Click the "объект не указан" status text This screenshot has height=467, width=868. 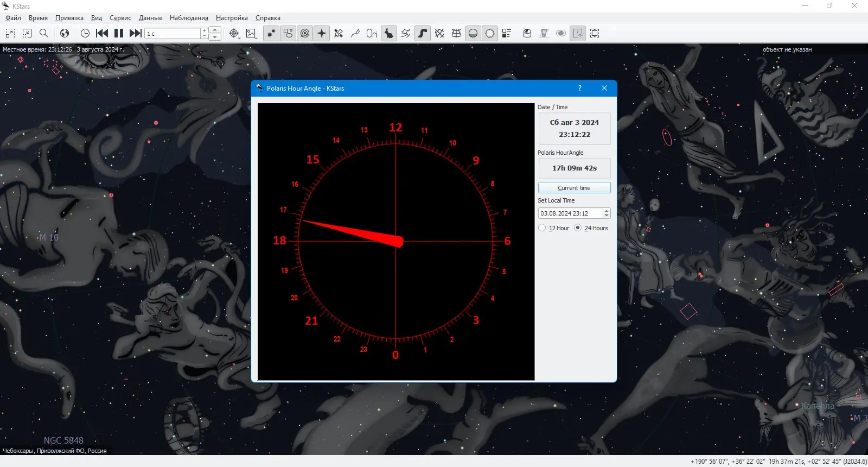(787, 49)
